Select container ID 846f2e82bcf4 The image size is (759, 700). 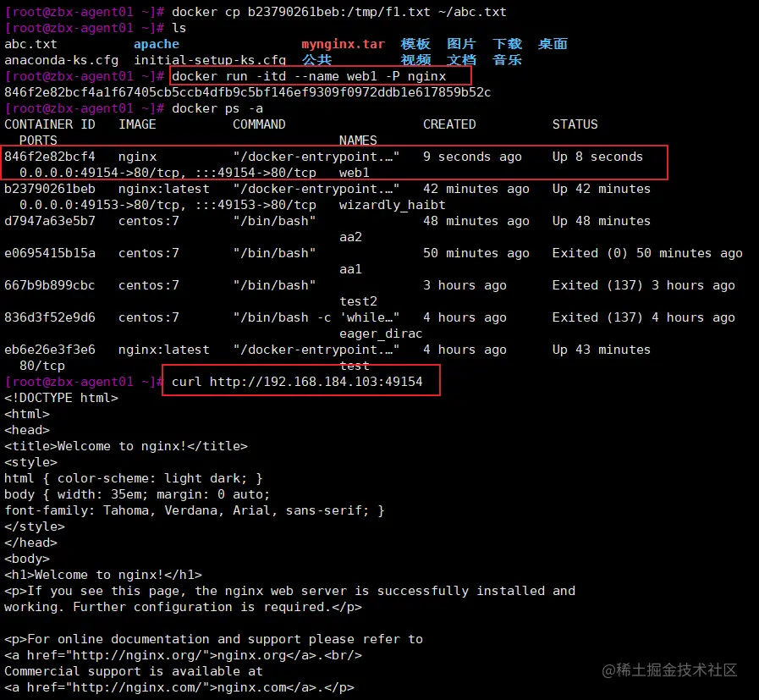point(49,157)
